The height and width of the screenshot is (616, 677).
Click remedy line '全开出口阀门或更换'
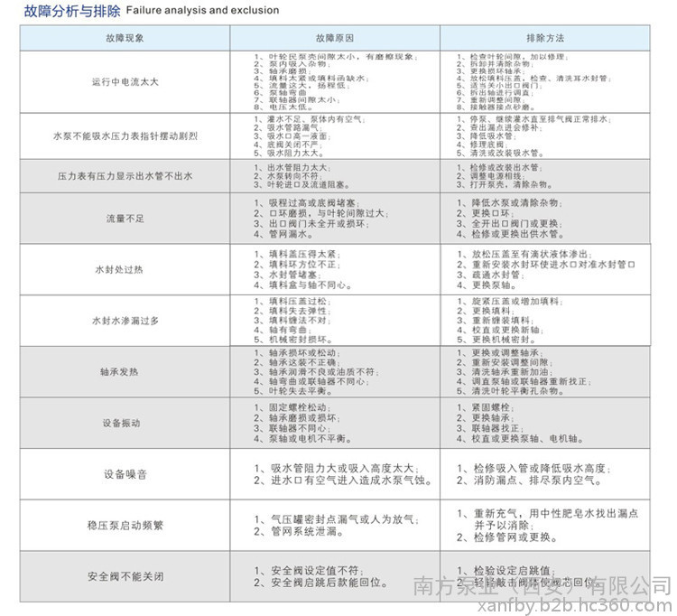coord(510,224)
